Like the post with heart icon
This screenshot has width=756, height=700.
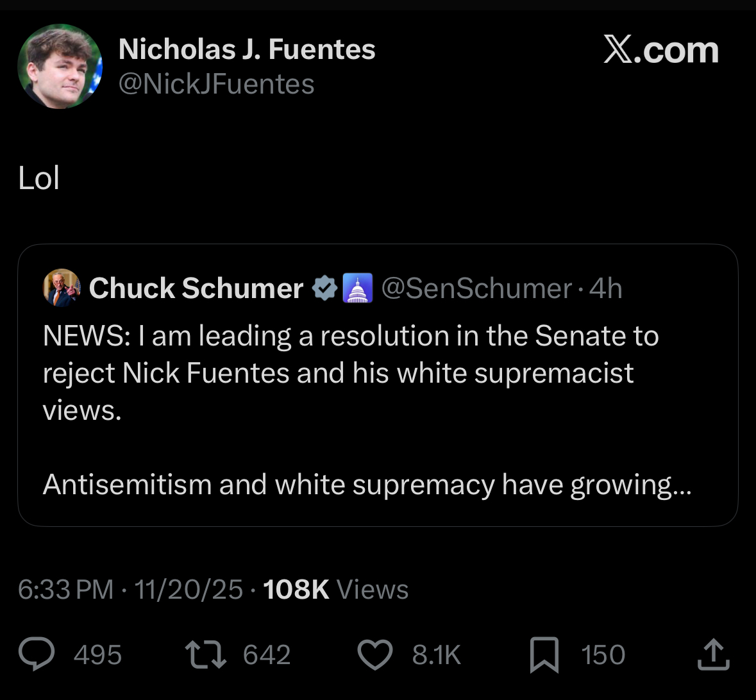(x=374, y=655)
